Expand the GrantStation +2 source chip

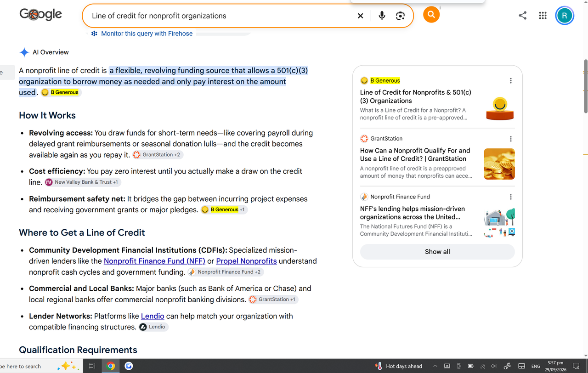coord(158,155)
